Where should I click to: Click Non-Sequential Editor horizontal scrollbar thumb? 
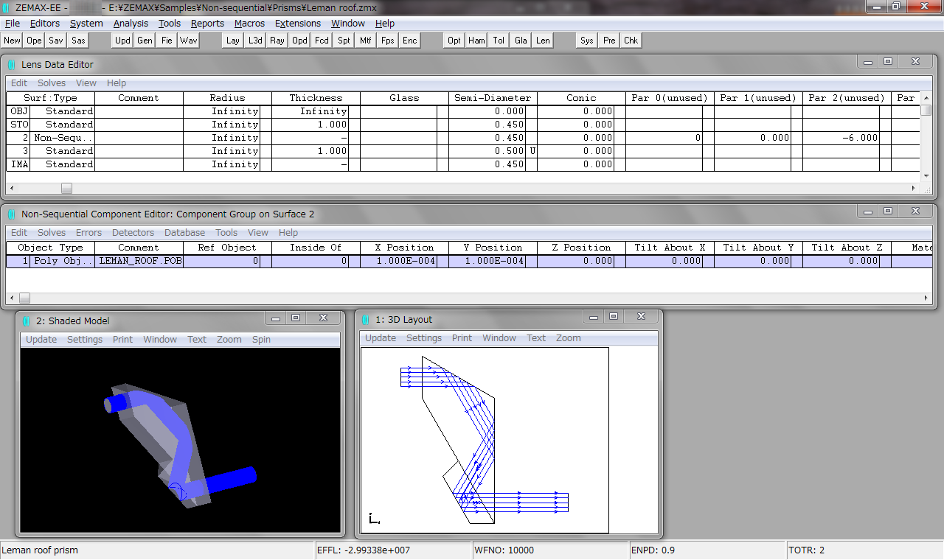click(x=25, y=298)
